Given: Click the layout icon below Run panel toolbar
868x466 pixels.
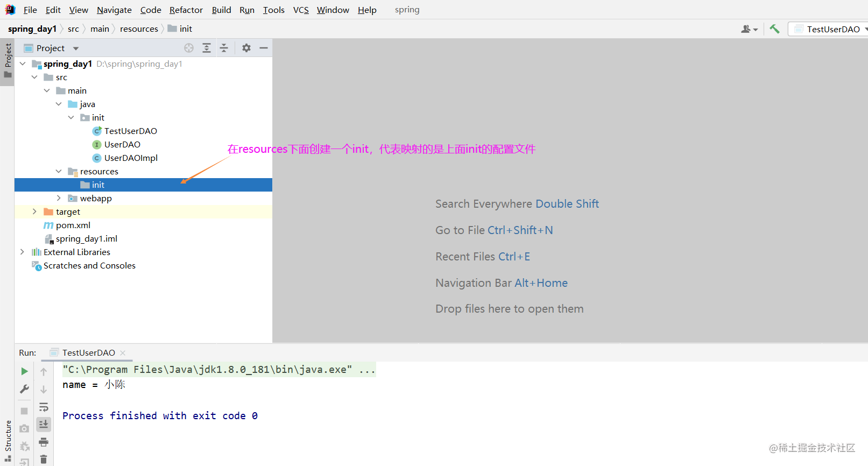Looking at the screenshot, I should tap(24, 462).
